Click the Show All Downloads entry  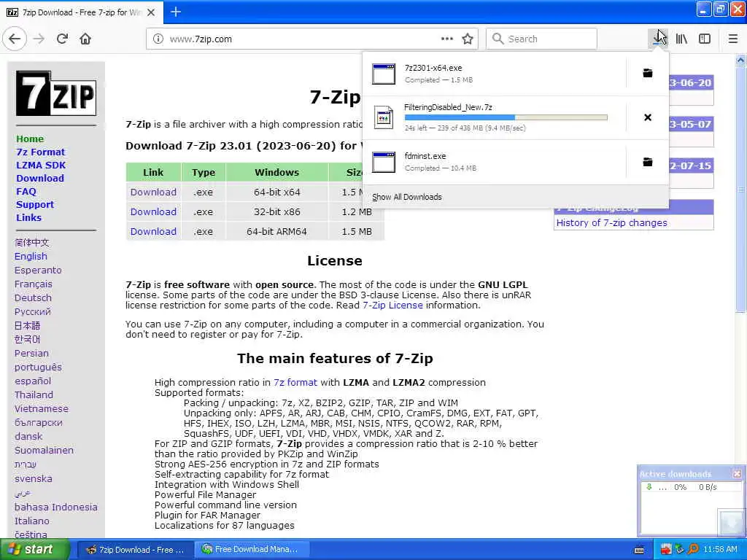(x=407, y=197)
